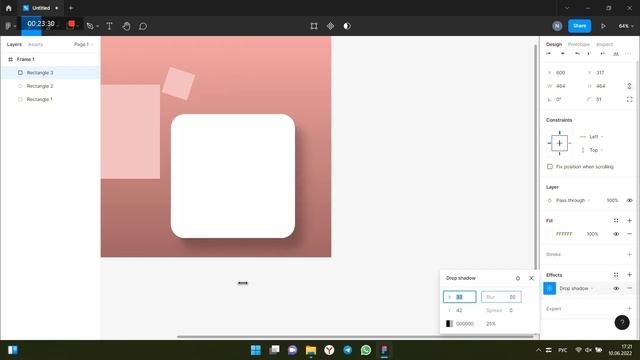Viewport: 640px width, 360px height.
Task: Open the 64% zoom dropdown
Action: click(626, 26)
